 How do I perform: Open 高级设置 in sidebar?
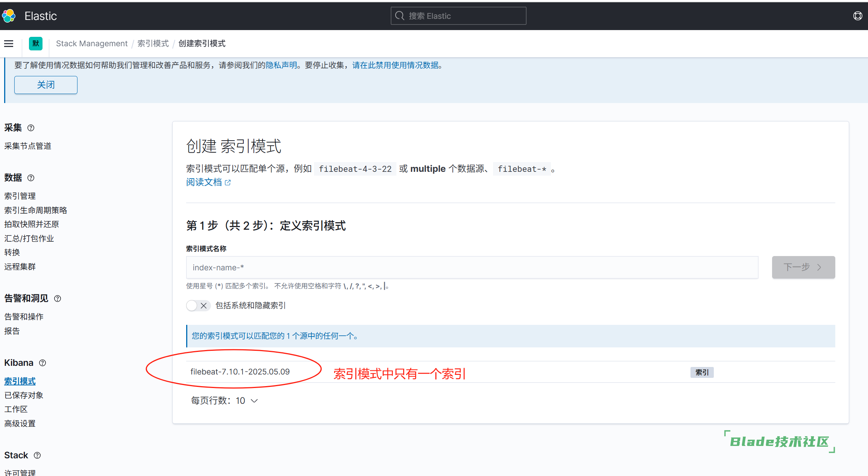click(x=20, y=423)
